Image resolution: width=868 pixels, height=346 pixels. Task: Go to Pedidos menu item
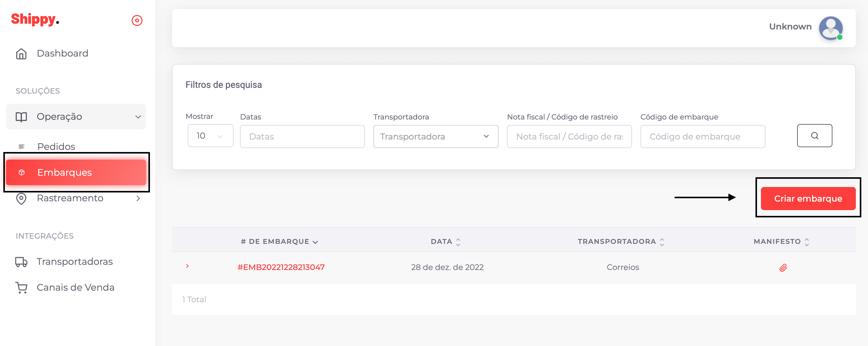[x=56, y=147]
